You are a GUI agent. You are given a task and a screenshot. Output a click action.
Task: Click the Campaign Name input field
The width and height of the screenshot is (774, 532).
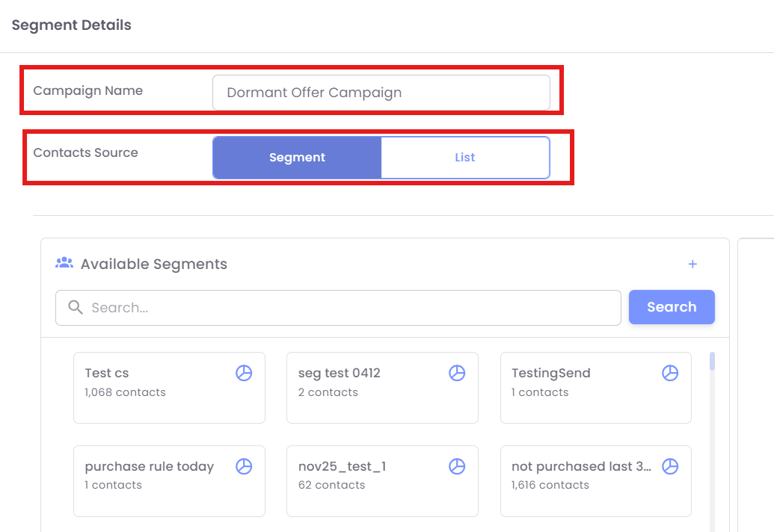(x=381, y=93)
